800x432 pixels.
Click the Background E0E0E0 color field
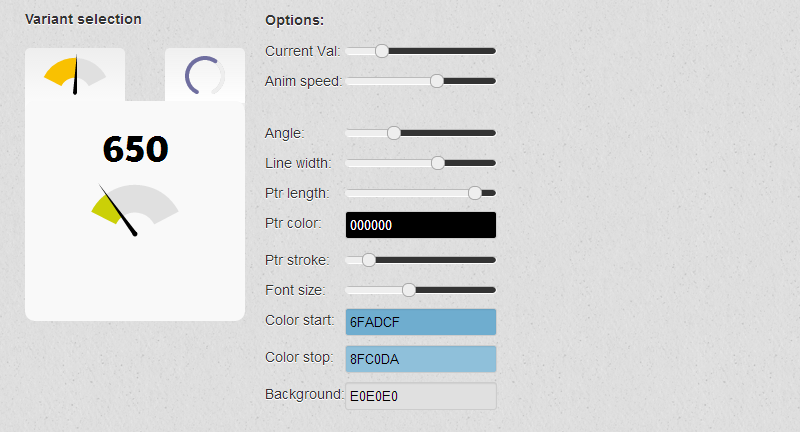[x=420, y=396]
